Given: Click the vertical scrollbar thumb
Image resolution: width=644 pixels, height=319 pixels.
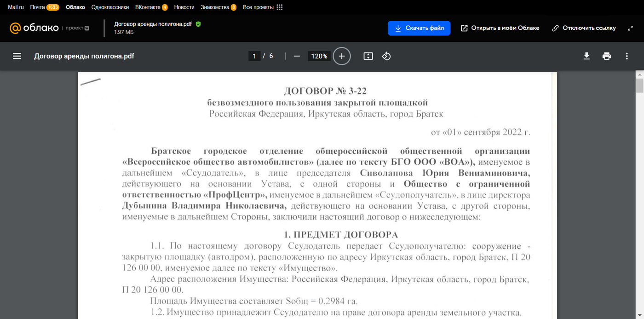Looking at the screenshot, I should pyautogui.click(x=639, y=86).
